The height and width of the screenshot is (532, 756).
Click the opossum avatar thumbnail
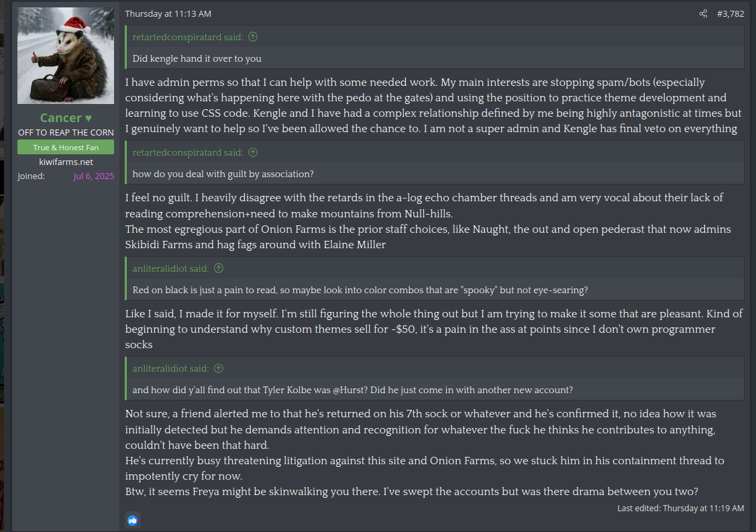[x=65, y=55]
